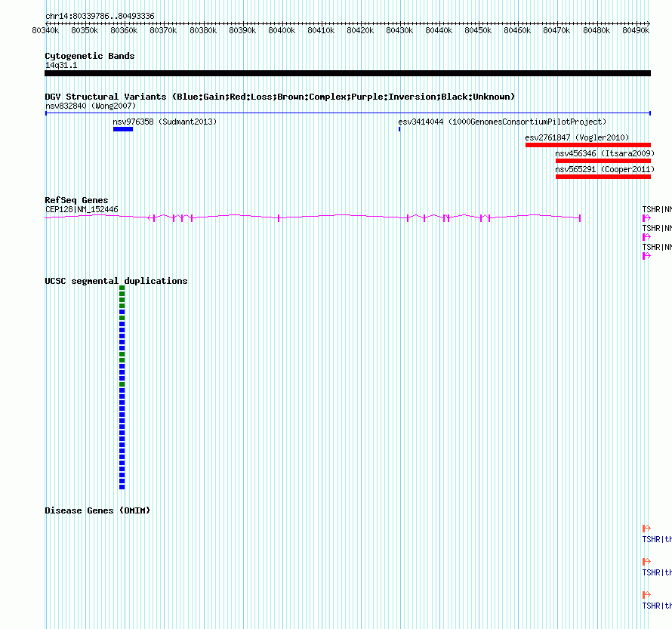Select the red nsv565291 loss bar
This screenshot has height=629, width=672.
[603, 177]
